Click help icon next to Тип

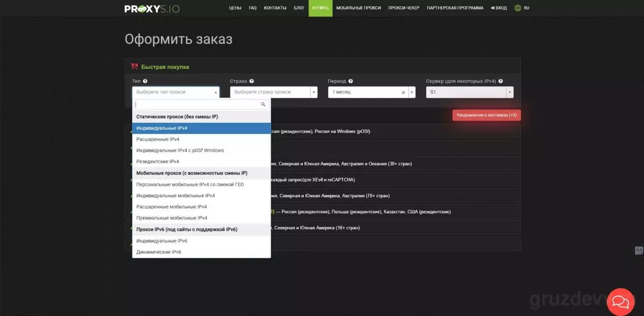(145, 81)
